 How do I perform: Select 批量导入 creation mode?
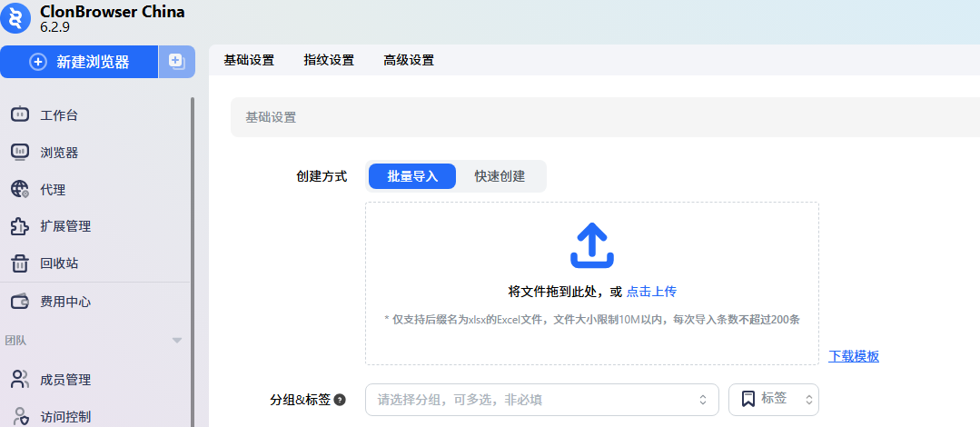click(412, 176)
